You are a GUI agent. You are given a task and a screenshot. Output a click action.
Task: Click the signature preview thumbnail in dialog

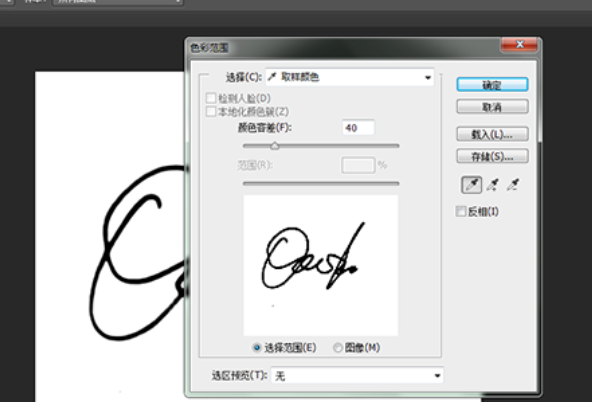(x=321, y=265)
